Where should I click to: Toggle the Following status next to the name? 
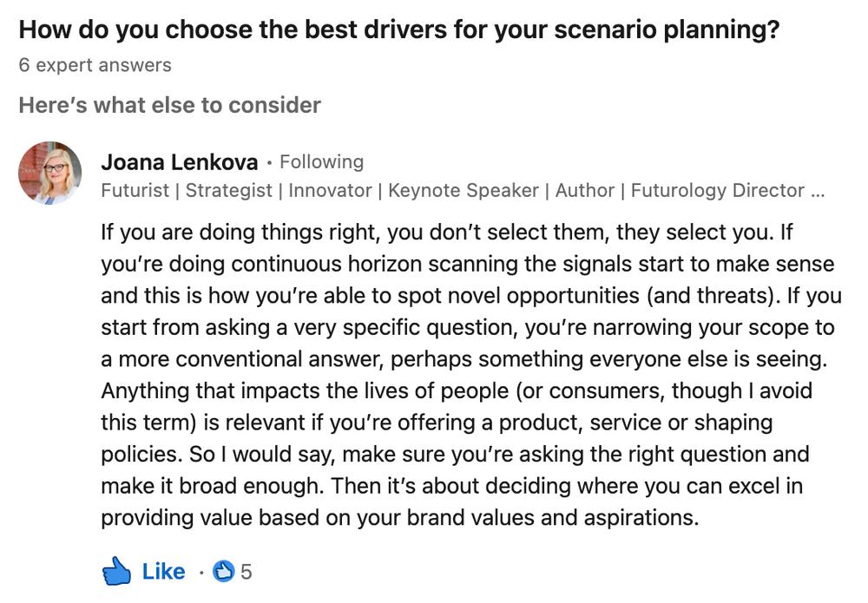pyautogui.click(x=322, y=161)
